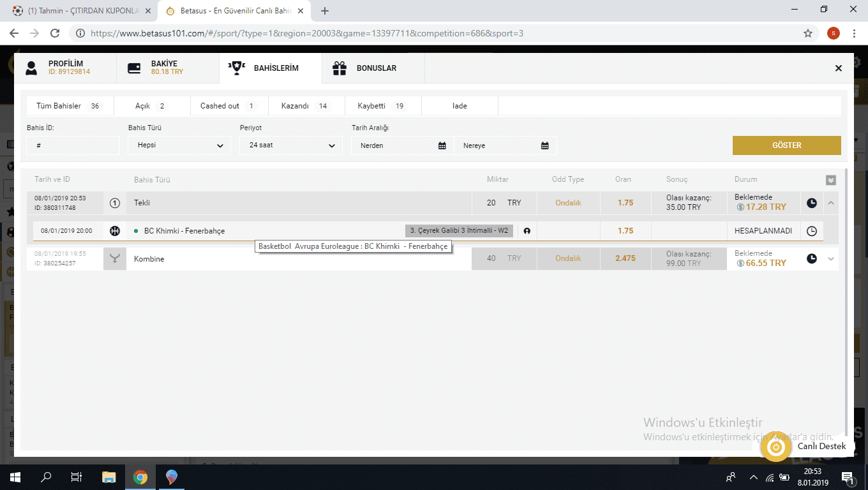Image resolution: width=868 pixels, height=490 pixels.
Task: Expand the Kombine bet row
Action: coord(831,258)
